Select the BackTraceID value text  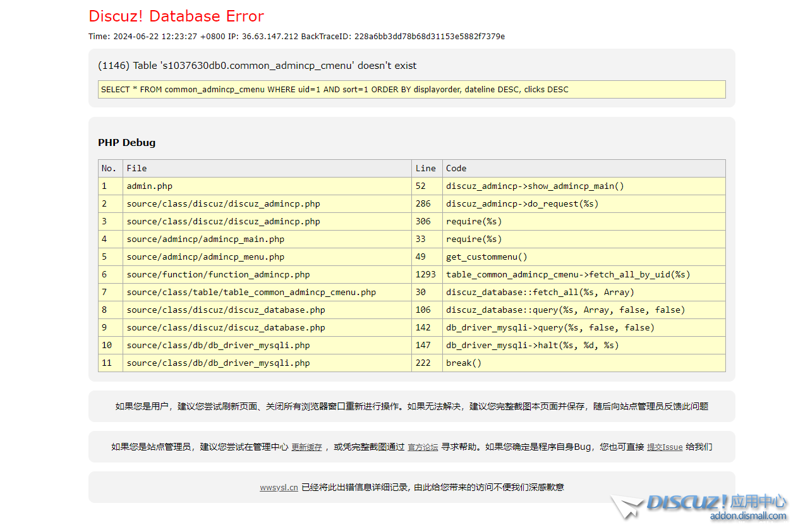(x=429, y=37)
